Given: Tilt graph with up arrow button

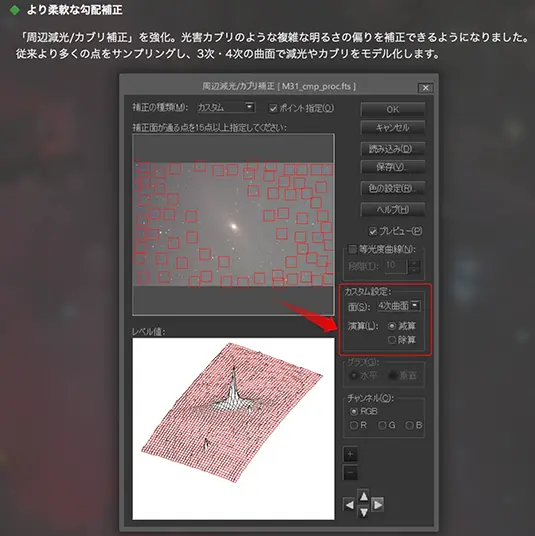Looking at the screenshot, I should click(x=363, y=496).
